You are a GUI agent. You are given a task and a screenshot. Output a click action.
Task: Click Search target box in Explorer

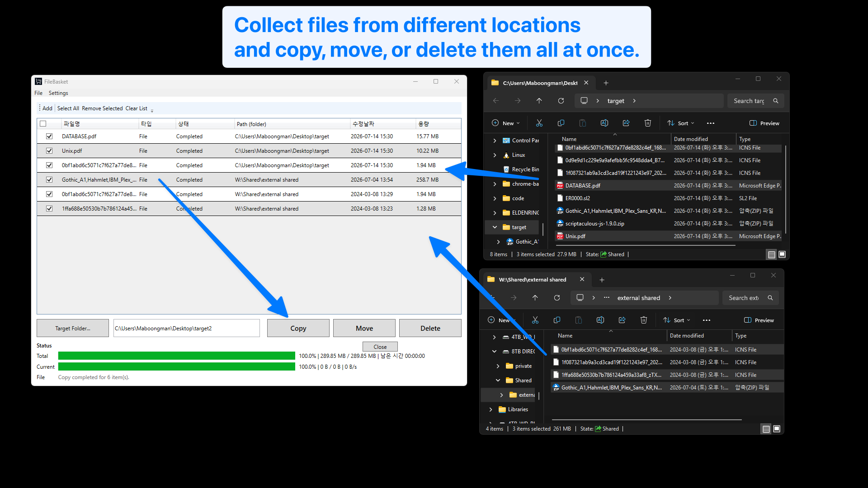click(755, 101)
